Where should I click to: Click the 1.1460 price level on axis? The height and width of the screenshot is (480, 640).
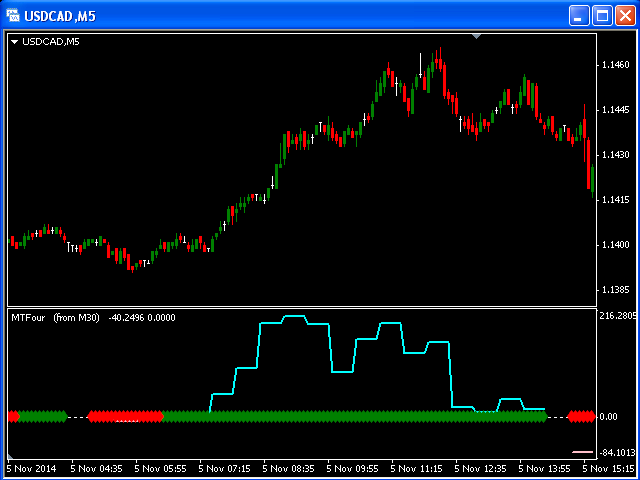[x=615, y=65]
